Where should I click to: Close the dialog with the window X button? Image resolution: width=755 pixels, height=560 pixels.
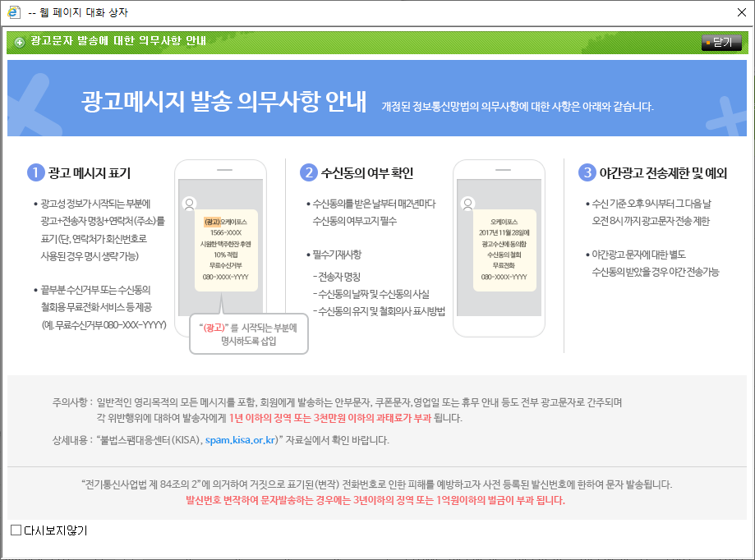coord(741,12)
